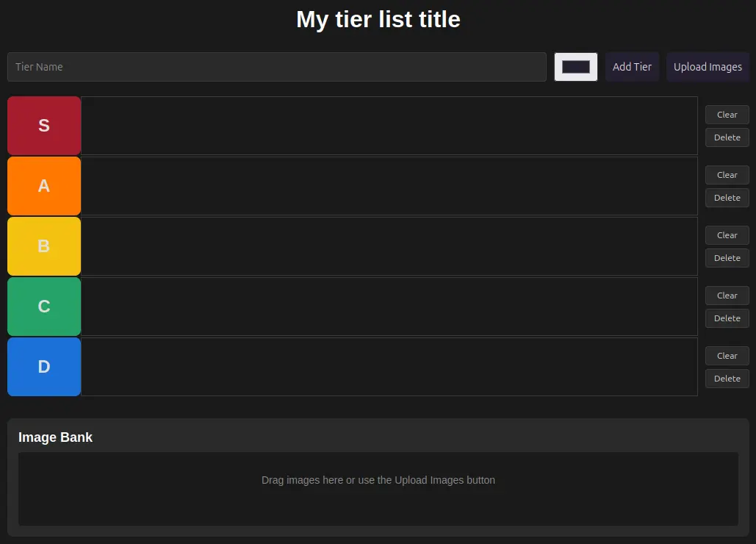Delete the D tier
This screenshot has width=756, height=544.
(x=727, y=379)
